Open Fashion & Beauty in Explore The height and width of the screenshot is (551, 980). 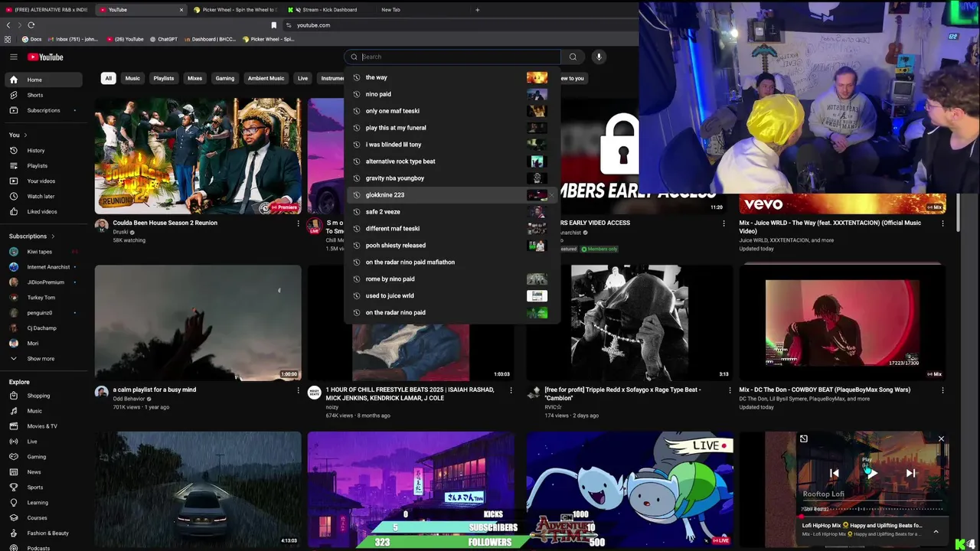43,533
